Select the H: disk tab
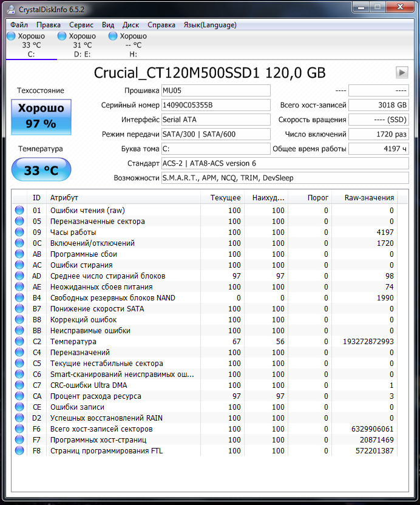The height and width of the screenshot is (505, 420). (x=133, y=45)
